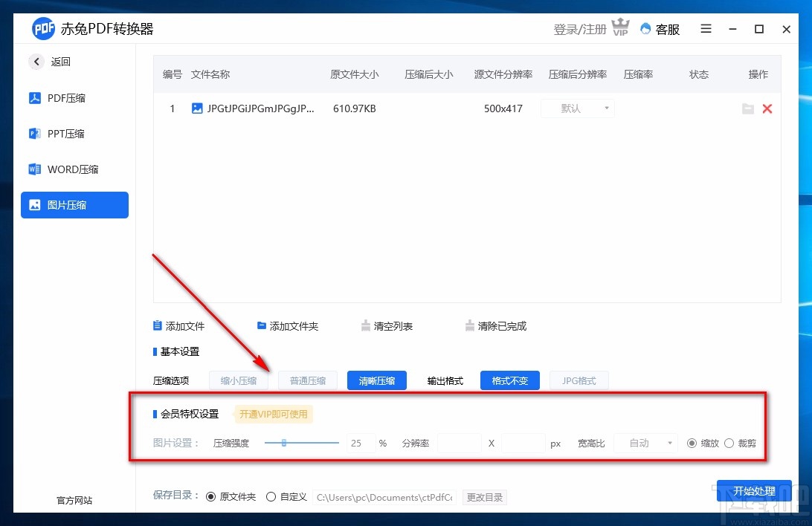Remove the JPG file with the red X
The image size is (812, 526).
tap(767, 108)
